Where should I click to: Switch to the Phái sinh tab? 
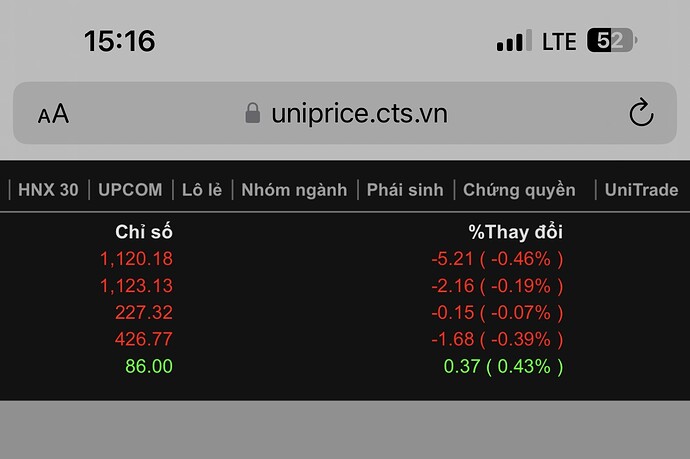click(404, 189)
